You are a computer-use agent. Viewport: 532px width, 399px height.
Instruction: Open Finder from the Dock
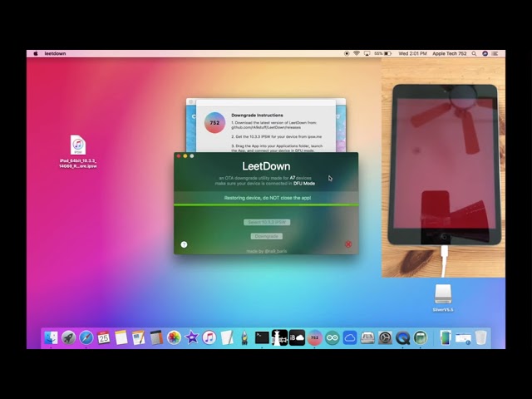(51, 337)
